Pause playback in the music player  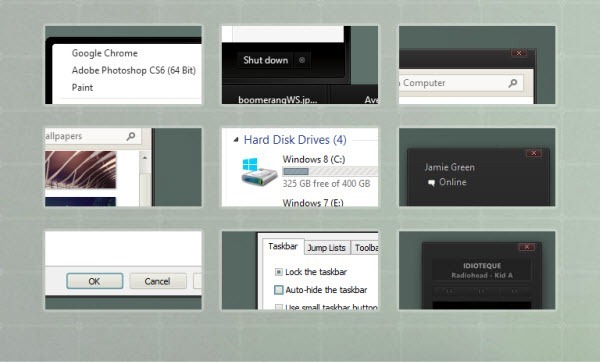pos(482,292)
